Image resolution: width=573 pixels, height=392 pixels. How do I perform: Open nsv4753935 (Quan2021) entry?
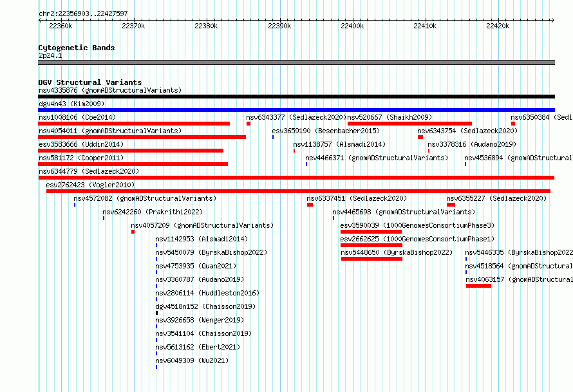(x=196, y=266)
